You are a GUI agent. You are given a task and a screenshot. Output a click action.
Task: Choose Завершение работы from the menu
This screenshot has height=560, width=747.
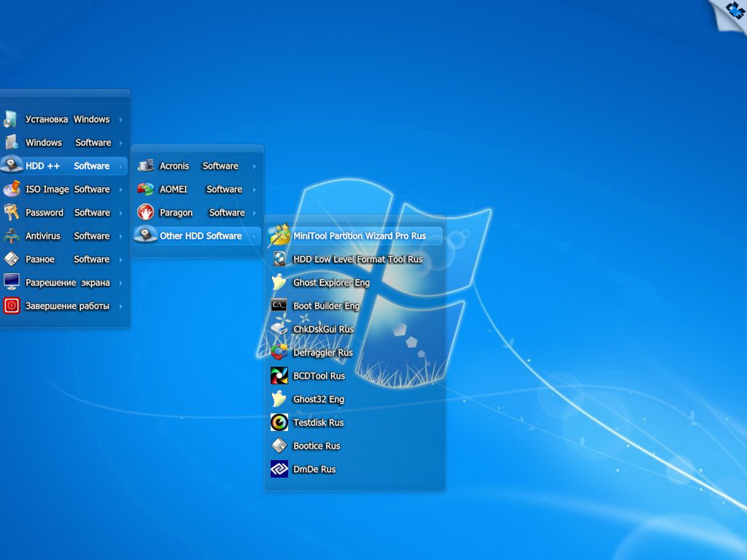(x=64, y=306)
